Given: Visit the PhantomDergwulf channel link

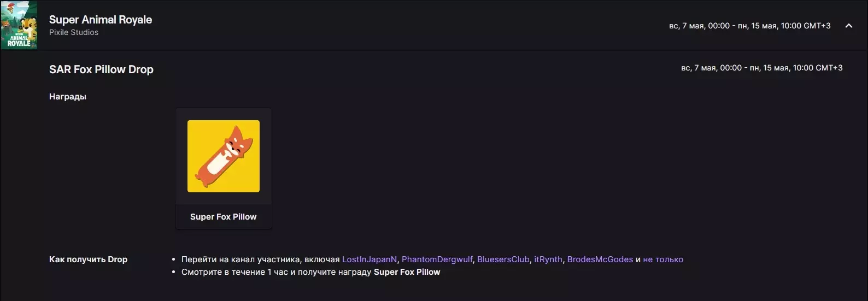Looking at the screenshot, I should coord(437,259).
